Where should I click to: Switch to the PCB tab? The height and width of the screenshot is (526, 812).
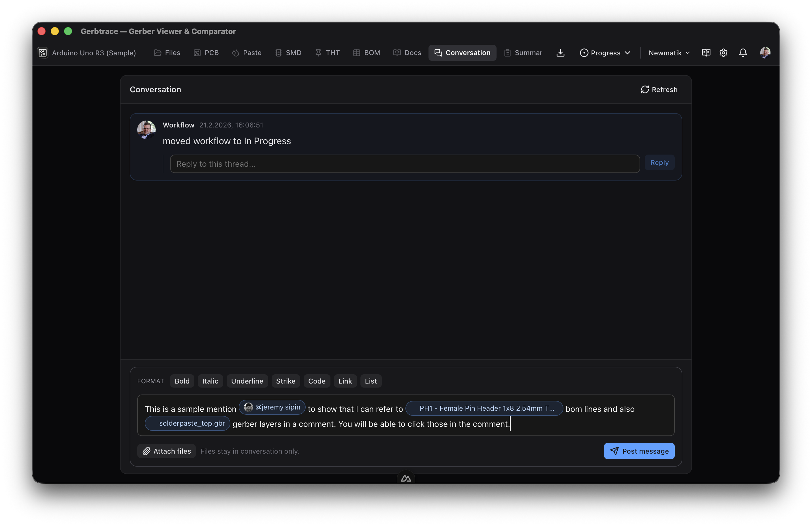point(206,53)
